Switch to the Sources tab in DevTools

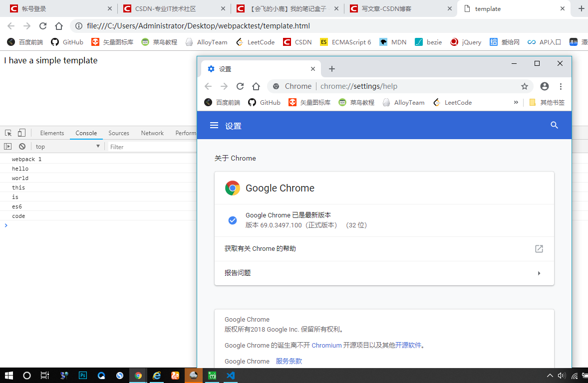(x=119, y=133)
